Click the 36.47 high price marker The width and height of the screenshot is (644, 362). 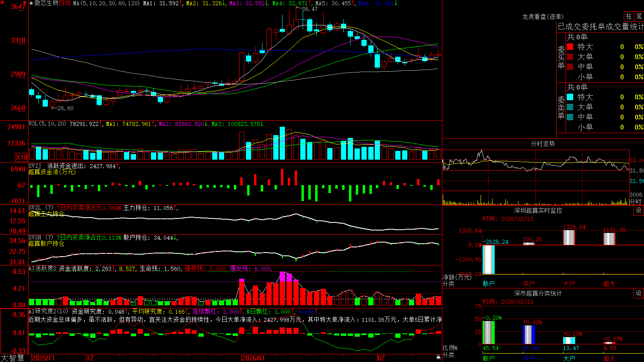310,9
